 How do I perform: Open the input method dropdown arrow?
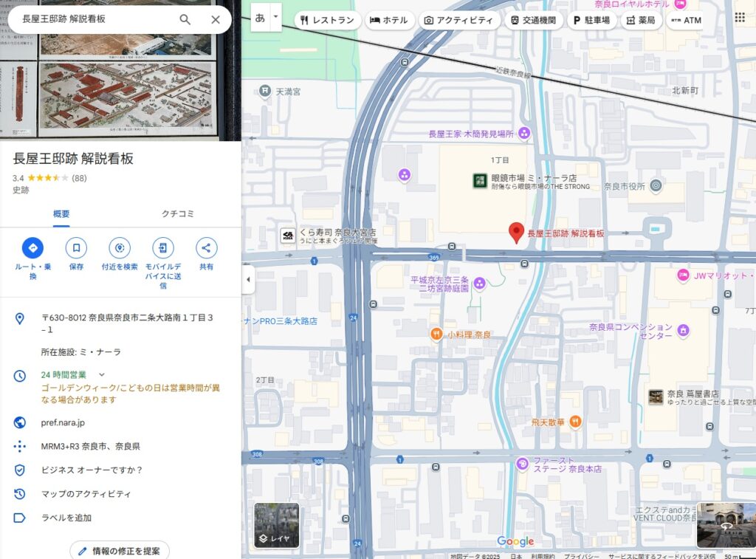pos(276,18)
